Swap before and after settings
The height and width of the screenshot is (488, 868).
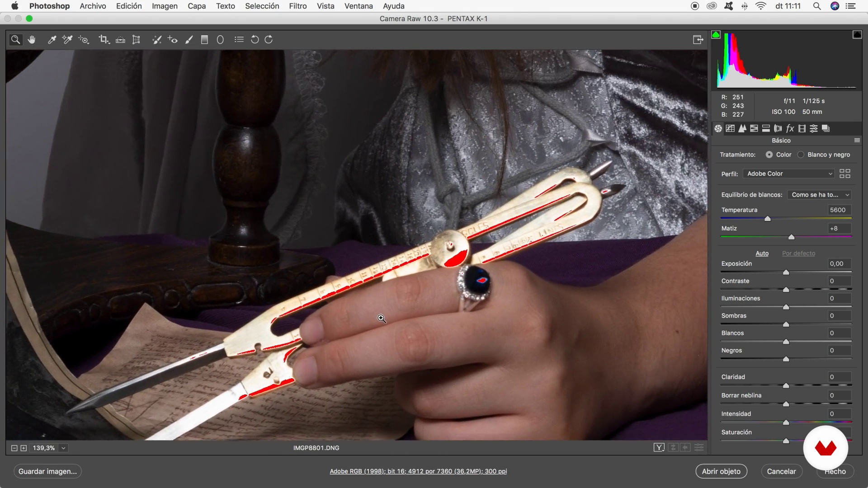pyautogui.click(x=673, y=448)
